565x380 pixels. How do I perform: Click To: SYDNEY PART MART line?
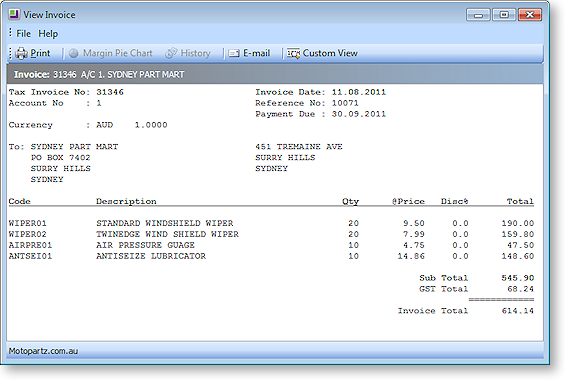pos(63,147)
